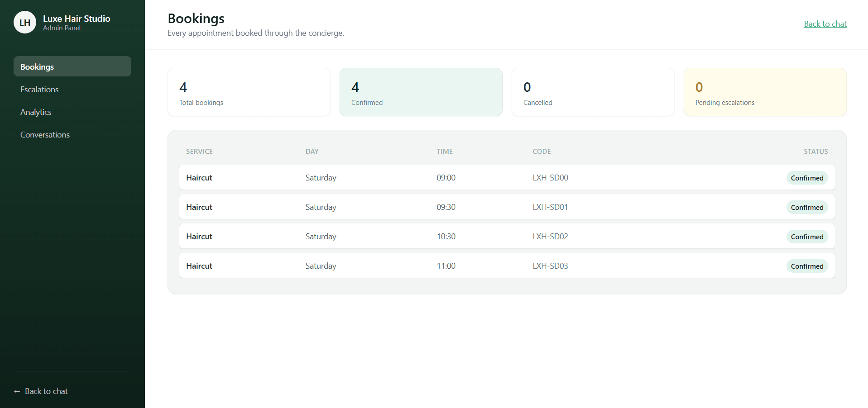Viewport: 868px width, 408px height.
Task: Click the Confirmed badge for the 09:00 booking
Action: 807,178
